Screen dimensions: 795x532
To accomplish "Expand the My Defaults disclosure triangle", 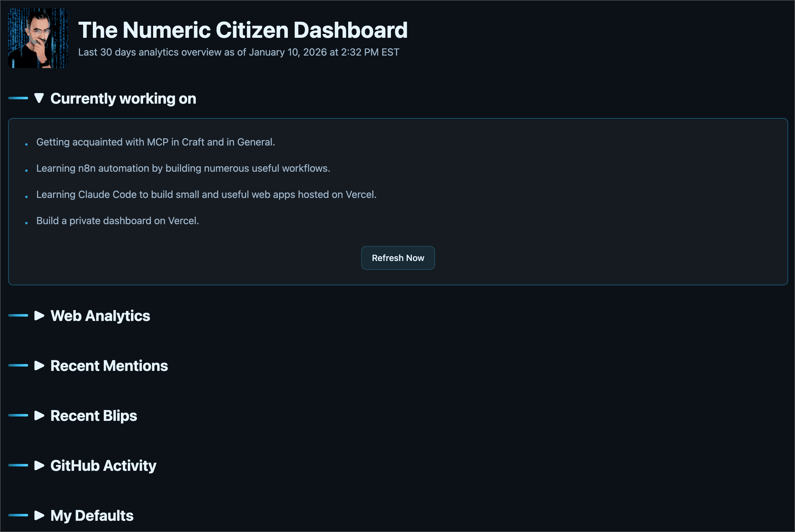I will (x=39, y=515).
